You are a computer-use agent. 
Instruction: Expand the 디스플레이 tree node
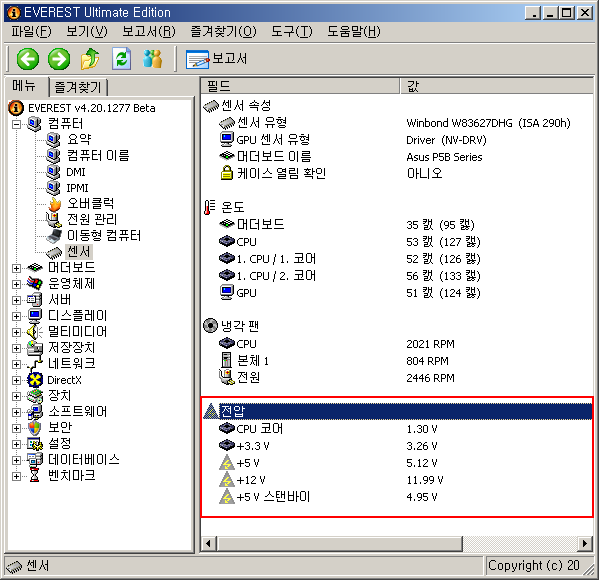point(16,316)
